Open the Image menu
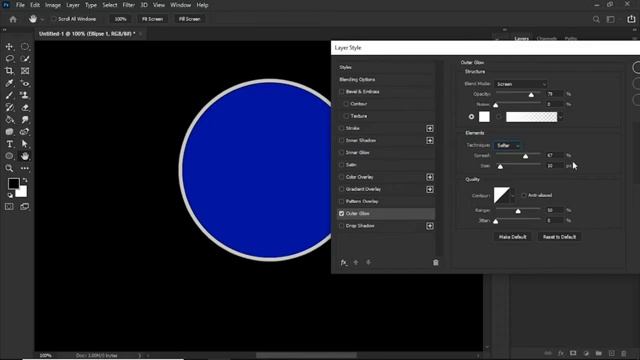 point(53,5)
